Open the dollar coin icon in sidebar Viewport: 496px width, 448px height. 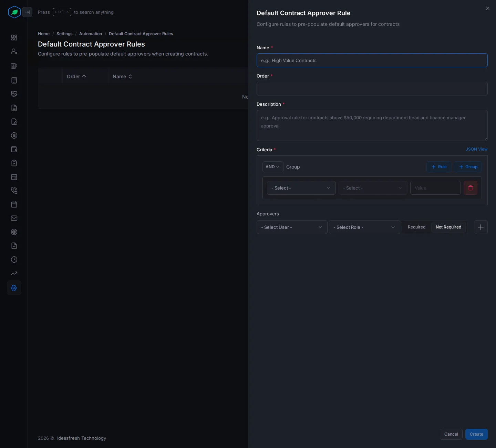(14, 135)
